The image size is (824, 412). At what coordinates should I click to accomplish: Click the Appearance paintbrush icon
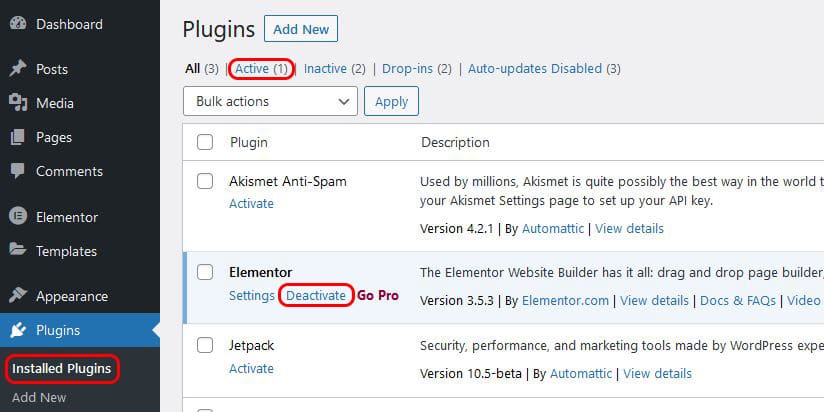18,296
